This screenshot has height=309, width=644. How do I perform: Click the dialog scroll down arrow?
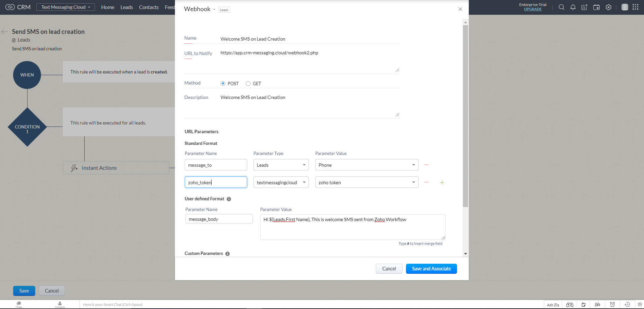pyautogui.click(x=465, y=254)
